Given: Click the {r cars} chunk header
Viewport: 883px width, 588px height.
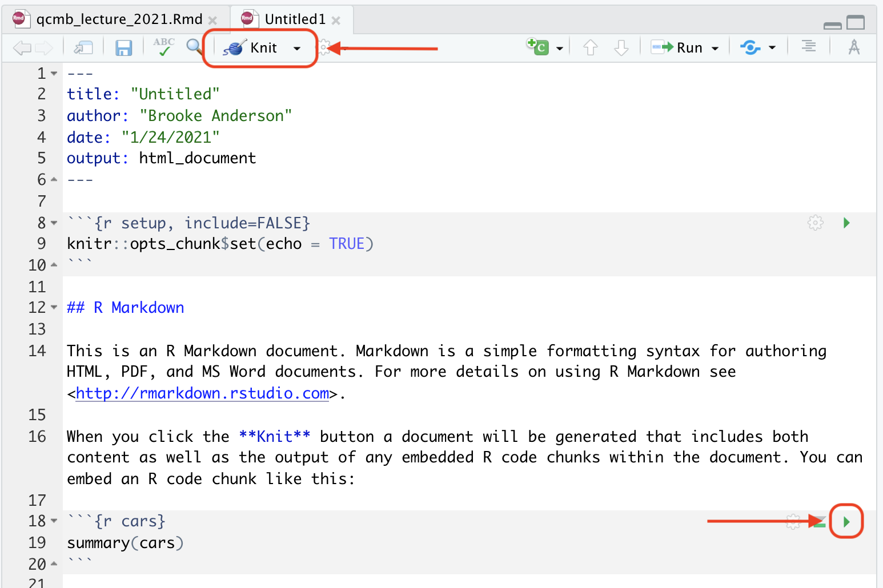Looking at the screenshot, I should [x=130, y=521].
